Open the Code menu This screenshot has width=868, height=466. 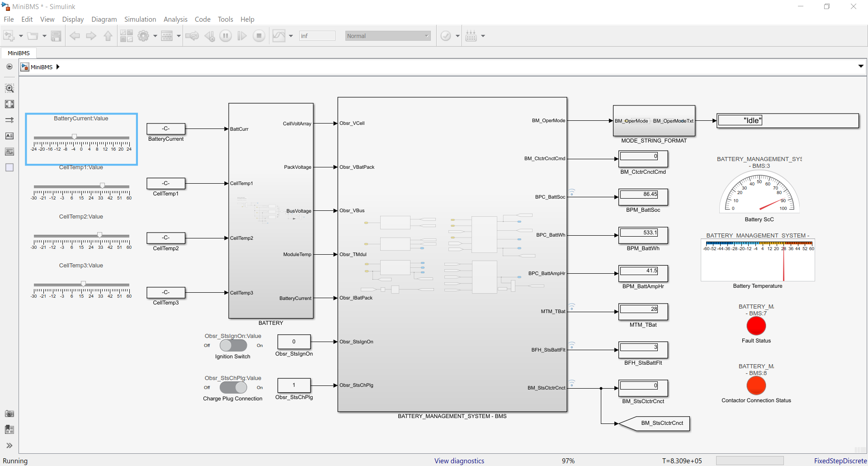[x=203, y=19]
